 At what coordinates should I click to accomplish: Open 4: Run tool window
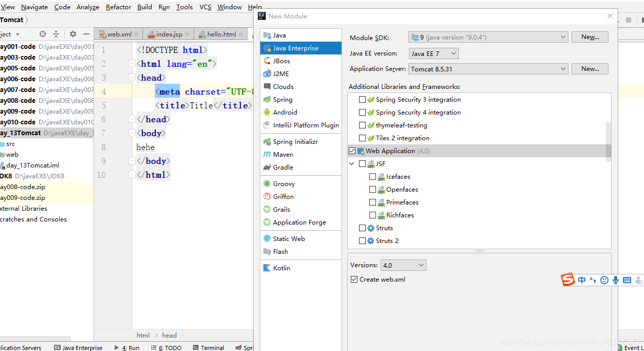tap(127, 347)
